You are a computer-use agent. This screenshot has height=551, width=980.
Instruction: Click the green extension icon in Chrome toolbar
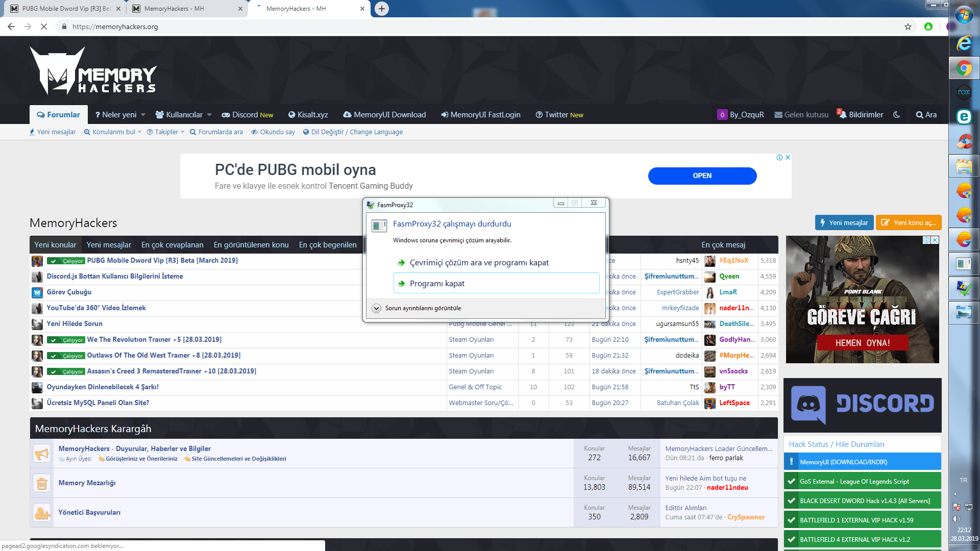[x=928, y=27]
